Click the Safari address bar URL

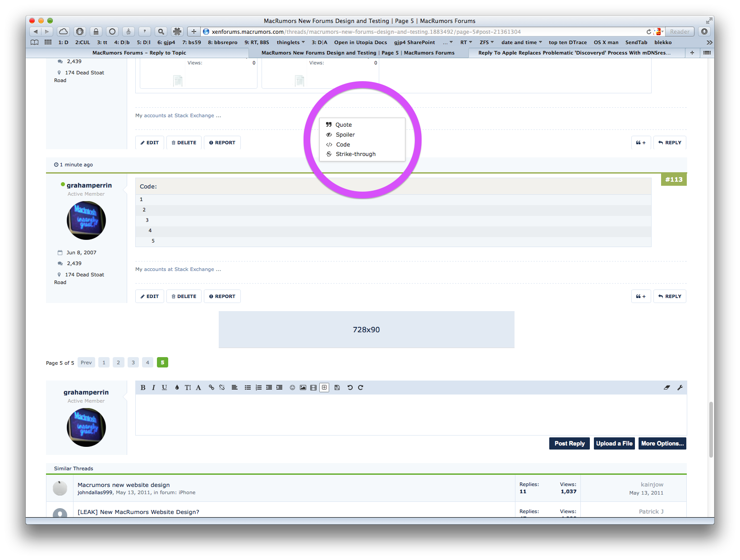click(366, 32)
